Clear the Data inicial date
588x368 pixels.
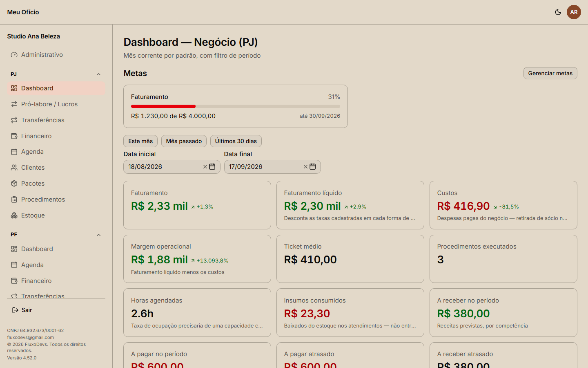point(205,167)
